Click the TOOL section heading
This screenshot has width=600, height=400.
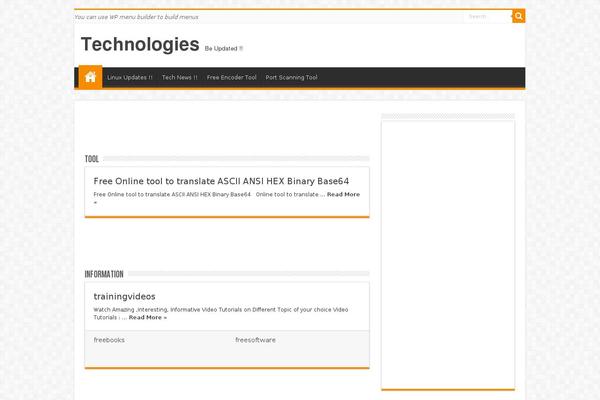92,159
